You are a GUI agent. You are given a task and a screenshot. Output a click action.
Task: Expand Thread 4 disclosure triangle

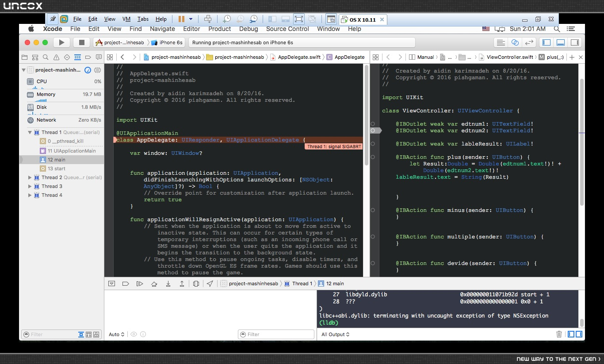click(30, 195)
